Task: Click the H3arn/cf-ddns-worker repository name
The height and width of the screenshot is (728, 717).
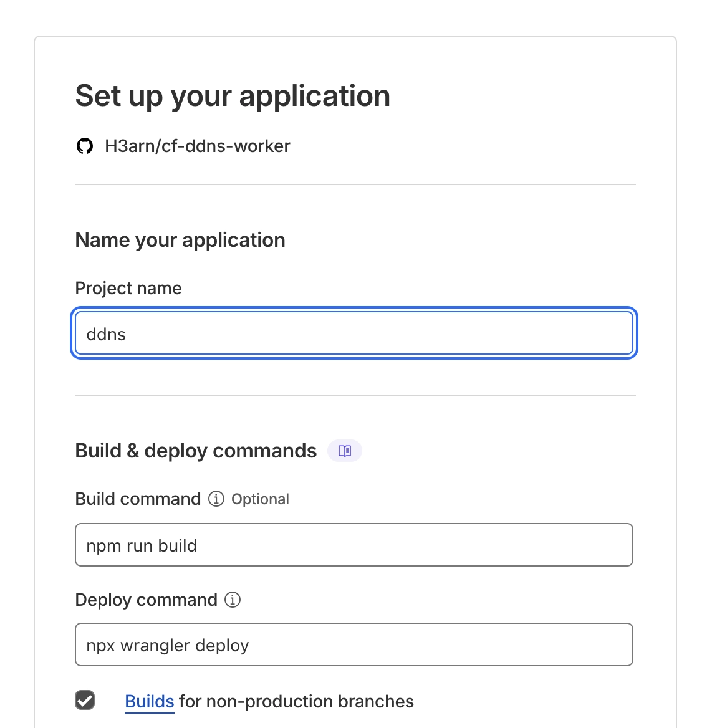Action: [x=197, y=146]
